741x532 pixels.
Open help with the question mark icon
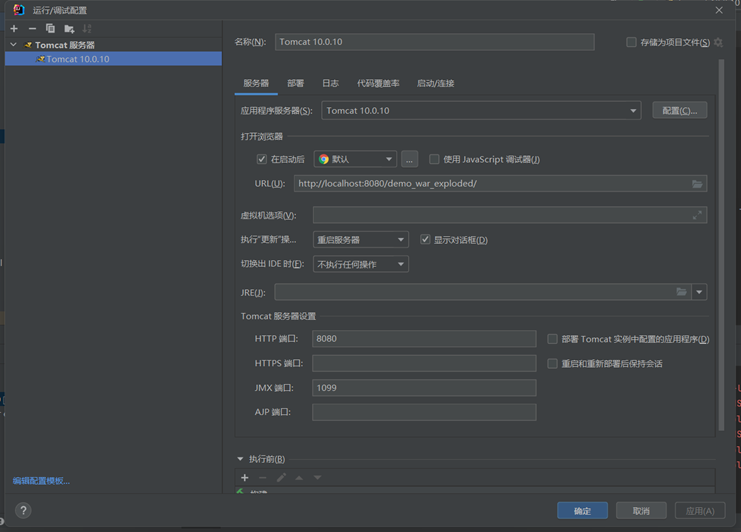coord(23,510)
